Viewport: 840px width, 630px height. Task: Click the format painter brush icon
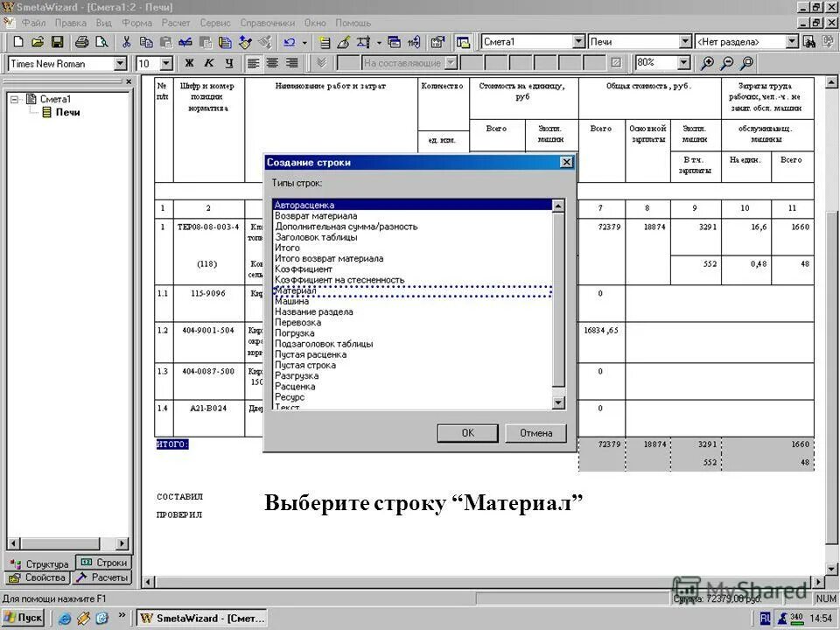pos(244,41)
